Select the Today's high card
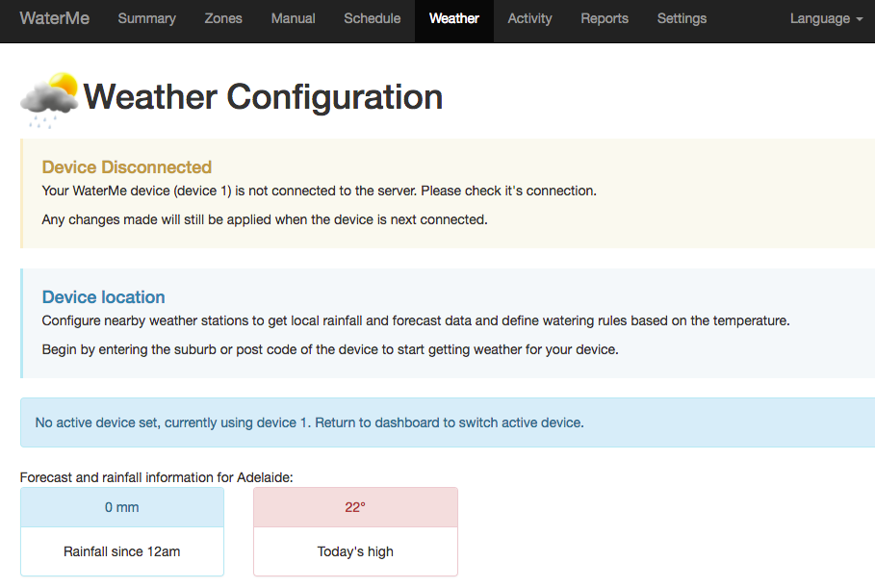This screenshot has width=875, height=588. (x=355, y=531)
